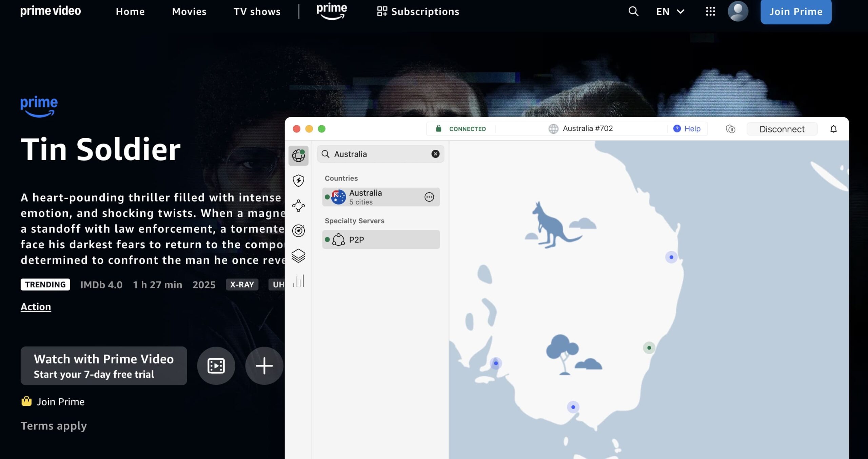Play the Tin Soldier trailer icon
Screen dimensions: 868x459
216,366
